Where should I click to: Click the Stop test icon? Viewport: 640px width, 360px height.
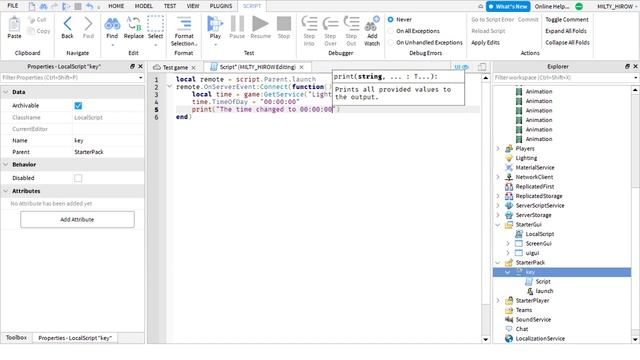[x=284, y=24]
